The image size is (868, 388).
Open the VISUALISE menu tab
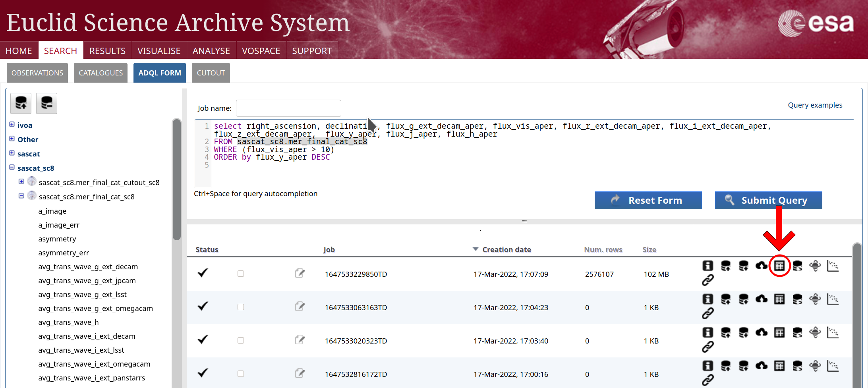(159, 51)
